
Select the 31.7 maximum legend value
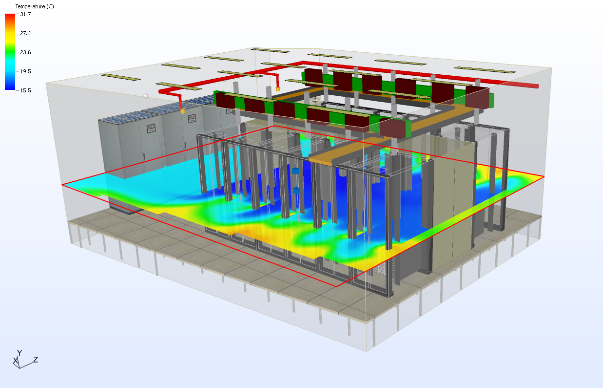[x=25, y=14]
